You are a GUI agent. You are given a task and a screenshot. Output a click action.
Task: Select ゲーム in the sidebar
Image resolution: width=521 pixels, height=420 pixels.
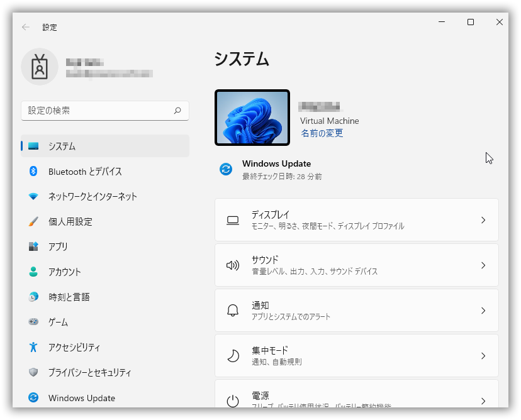(105, 322)
